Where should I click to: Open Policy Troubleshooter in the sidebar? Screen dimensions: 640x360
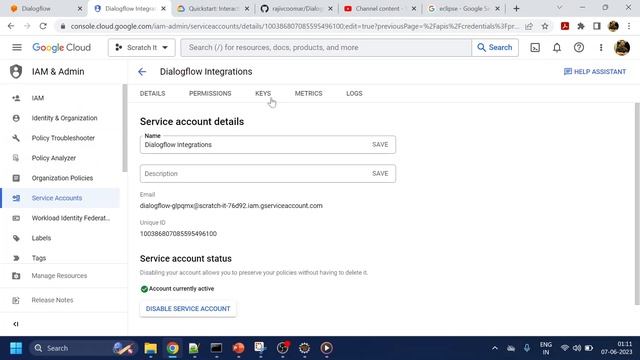(x=60, y=138)
